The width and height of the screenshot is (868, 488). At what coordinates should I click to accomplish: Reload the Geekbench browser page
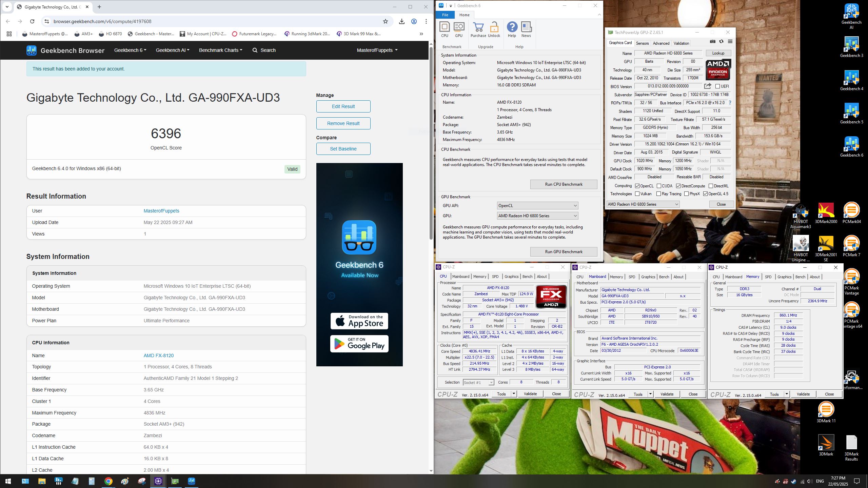32,21
